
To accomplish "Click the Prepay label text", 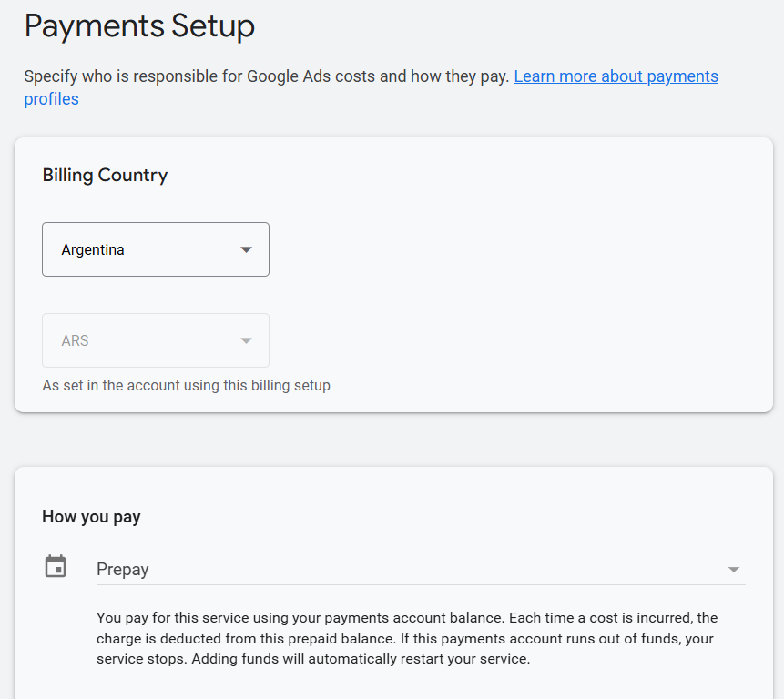I will pyautogui.click(x=123, y=570).
